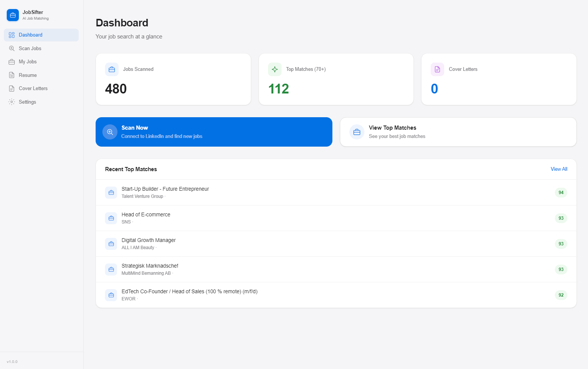
Task: Select Dashboard in the sidebar navigation
Action: [30, 35]
